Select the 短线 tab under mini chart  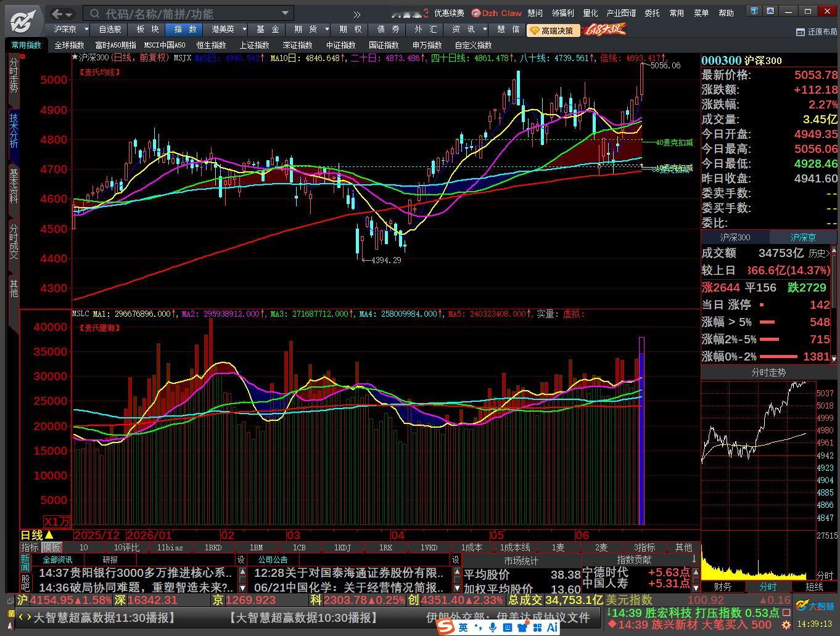coord(815,587)
